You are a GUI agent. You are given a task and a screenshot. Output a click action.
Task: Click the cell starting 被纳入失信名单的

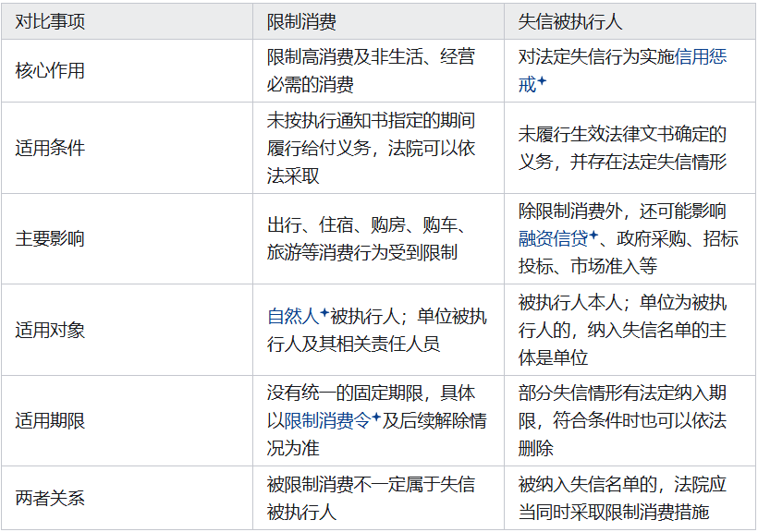click(630, 498)
